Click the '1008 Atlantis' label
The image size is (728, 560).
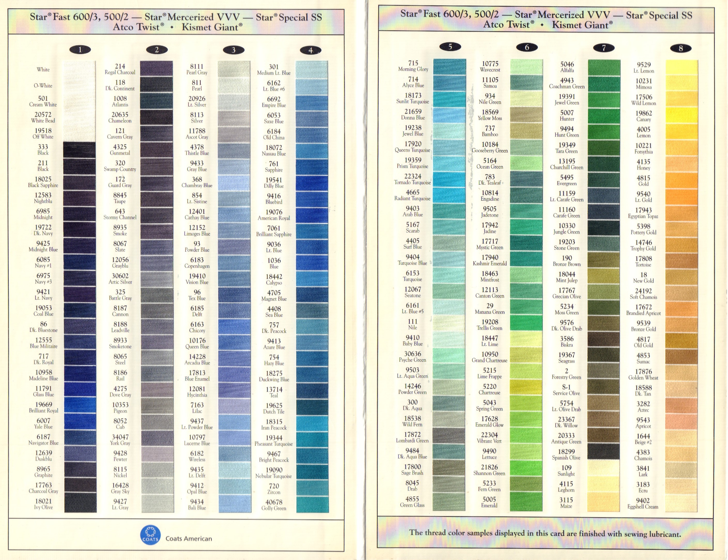click(x=120, y=101)
